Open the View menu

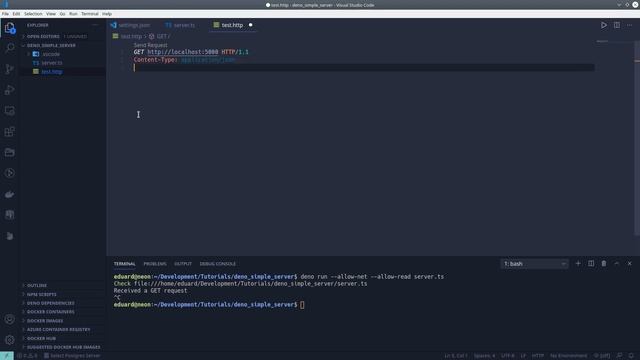click(51, 14)
